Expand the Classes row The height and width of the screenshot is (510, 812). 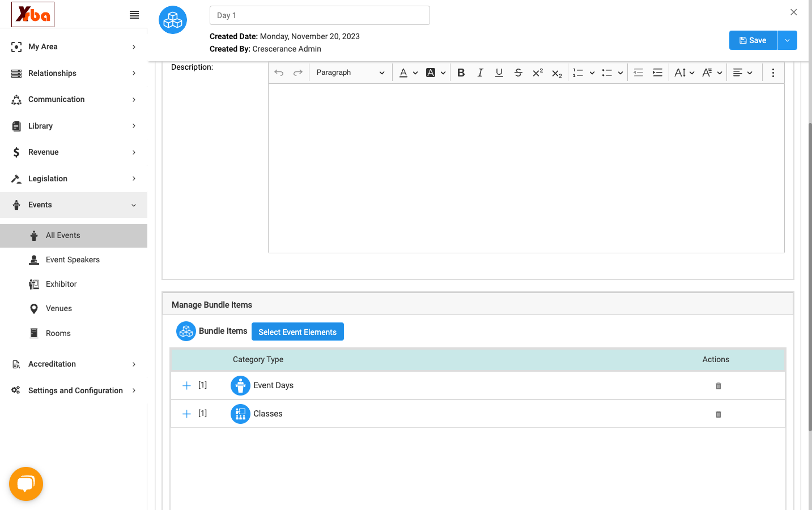(x=186, y=414)
